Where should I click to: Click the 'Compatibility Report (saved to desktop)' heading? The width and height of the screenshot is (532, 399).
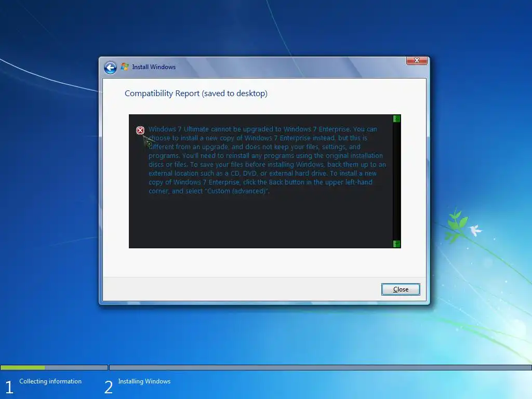coord(196,94)
